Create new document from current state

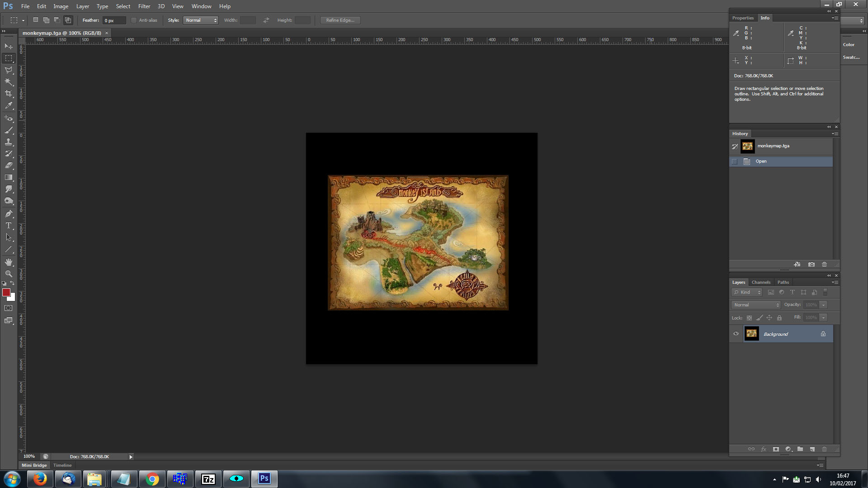point(797,264)
